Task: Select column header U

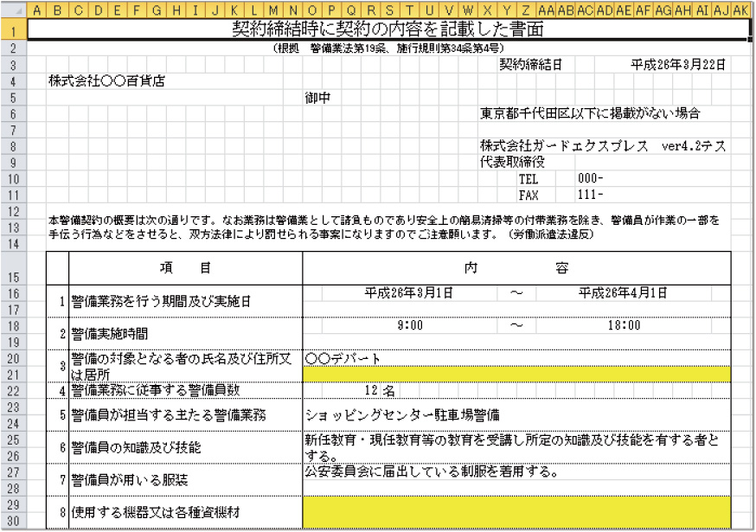Action: click(x=429, y=10)
